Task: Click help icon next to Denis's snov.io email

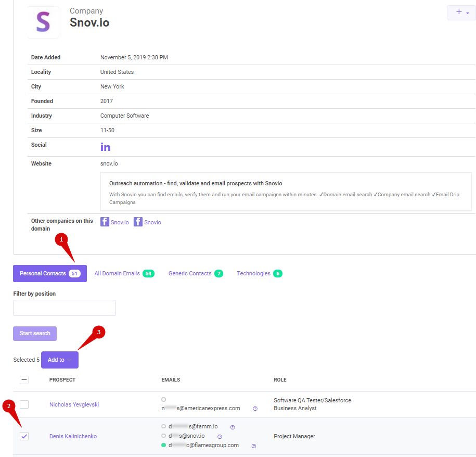Action: point(220,437)
